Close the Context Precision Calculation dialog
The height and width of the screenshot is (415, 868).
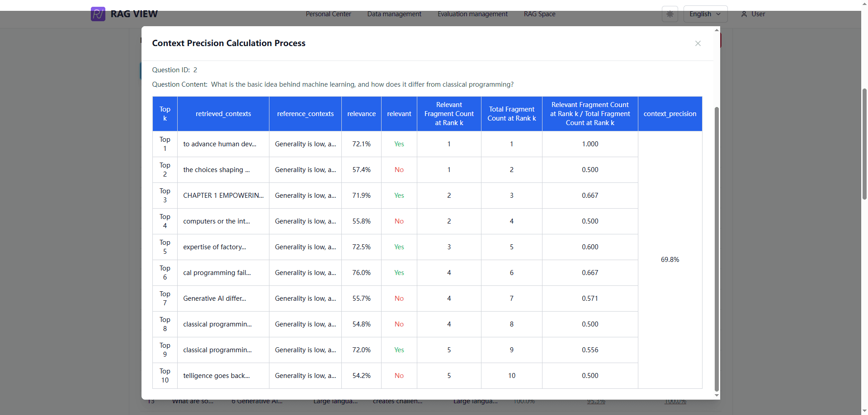click(x=698, y=43)
